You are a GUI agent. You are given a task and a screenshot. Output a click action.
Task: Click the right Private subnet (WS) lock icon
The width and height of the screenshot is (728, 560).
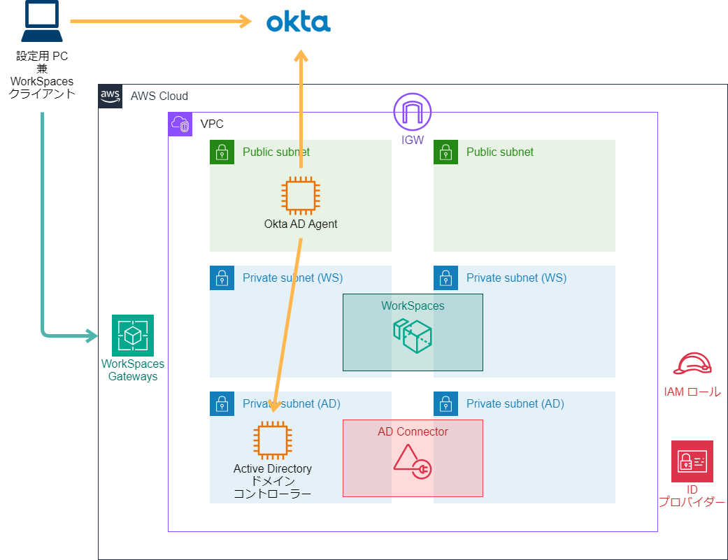pyautogui.click(x=445, y=278)
